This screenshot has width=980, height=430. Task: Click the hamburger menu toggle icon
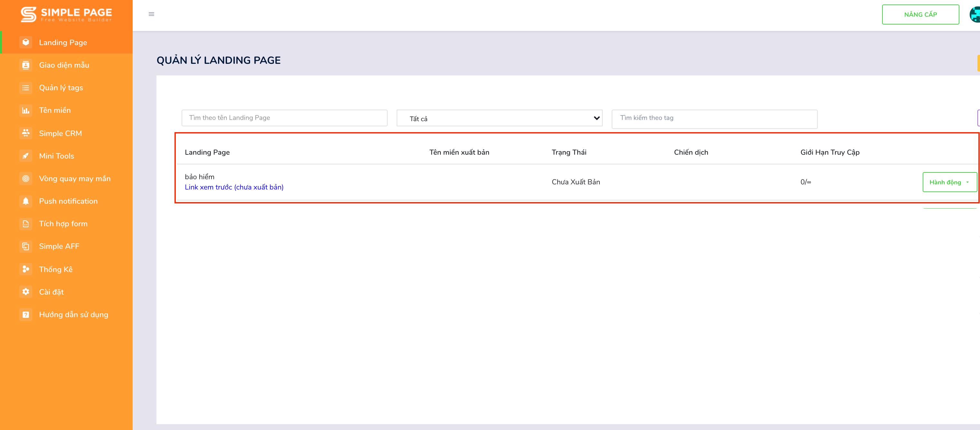tap(151, 14)
